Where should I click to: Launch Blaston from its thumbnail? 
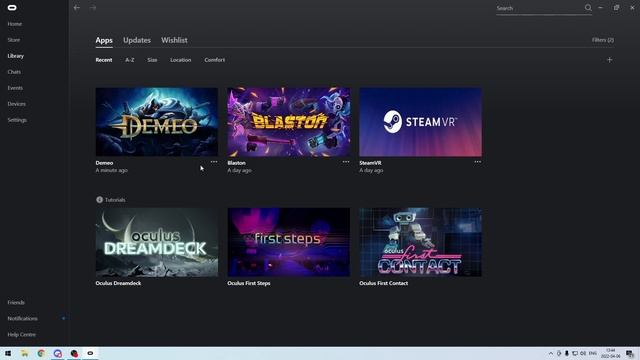point(289,122)
